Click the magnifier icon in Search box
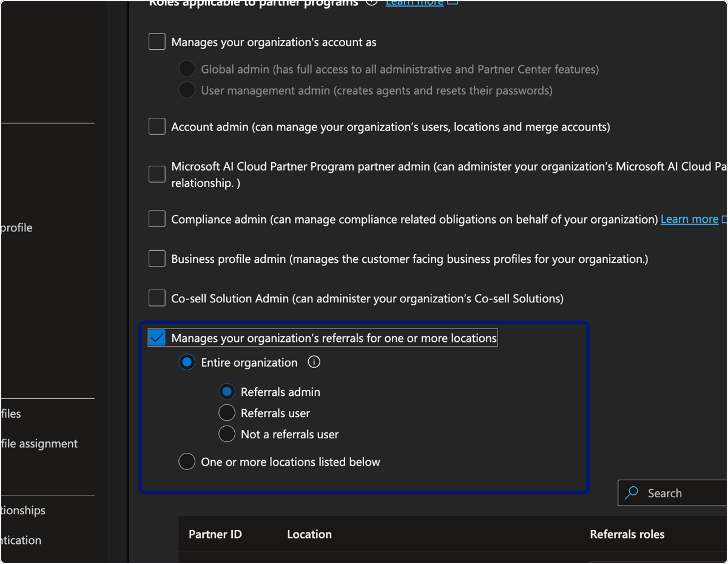Image resolution: width=728 pixels, height=564 pixels. click(632, 492)
